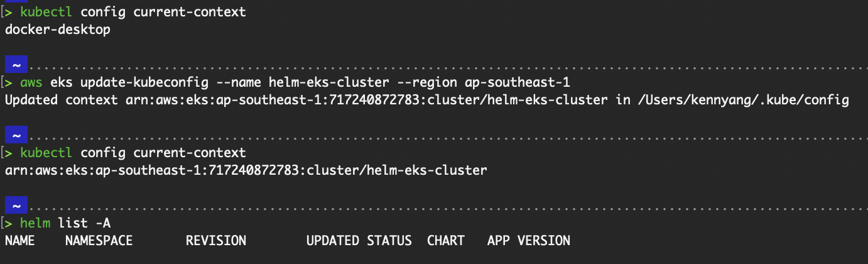Click the REVISION column header
Viewport: 868px width, 264px height.
[x=216, y=241]
